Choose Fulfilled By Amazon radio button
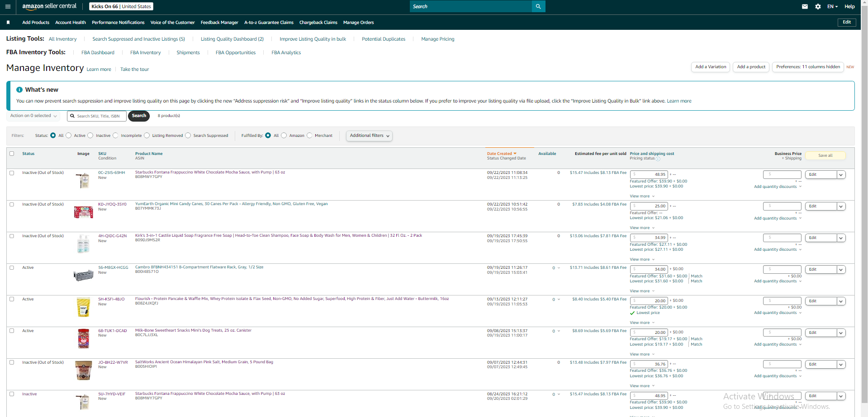 point(284,136)
